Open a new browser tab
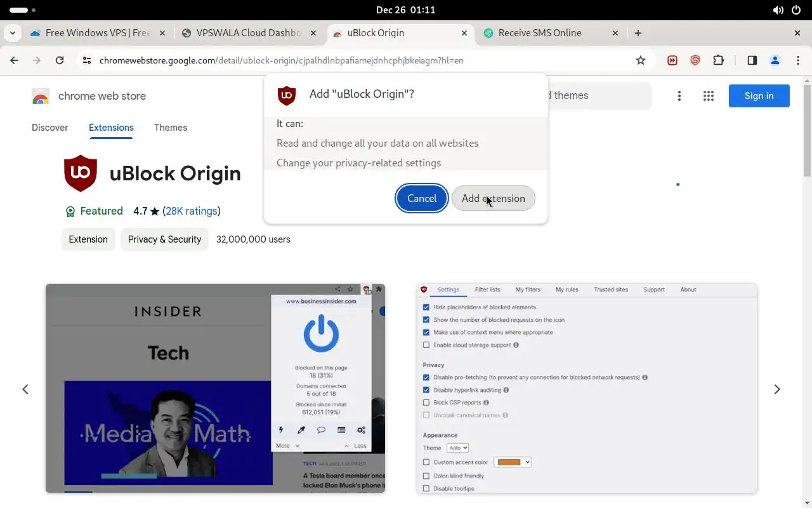This screenshot has height=508, width=812. point(638,33)
